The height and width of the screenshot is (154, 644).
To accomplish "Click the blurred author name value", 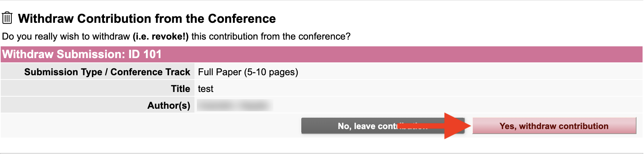I will pos(235,106).
